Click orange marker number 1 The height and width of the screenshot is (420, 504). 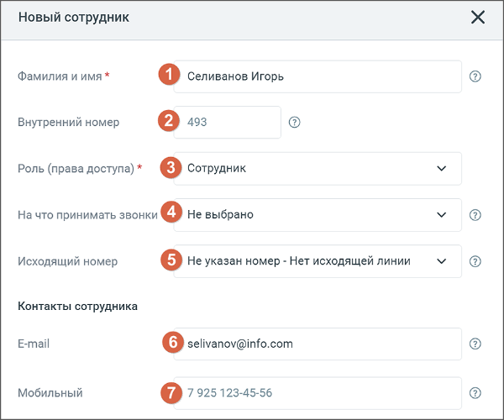(x=169, y=74)
